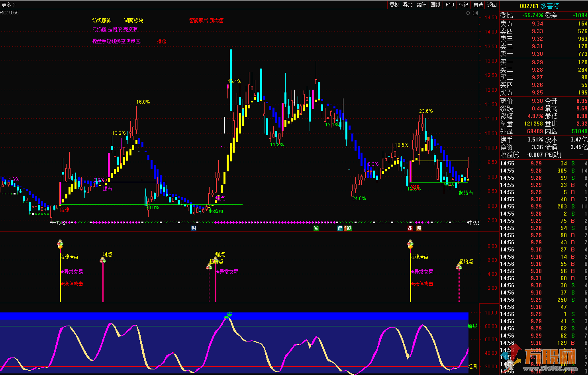Click the 14:55 trade row with volume 283

point(543,206)
